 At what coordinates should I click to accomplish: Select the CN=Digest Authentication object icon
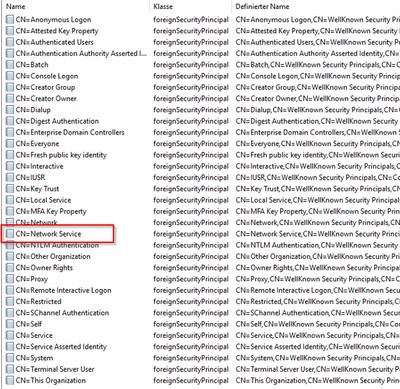click(x=10, y=121)
